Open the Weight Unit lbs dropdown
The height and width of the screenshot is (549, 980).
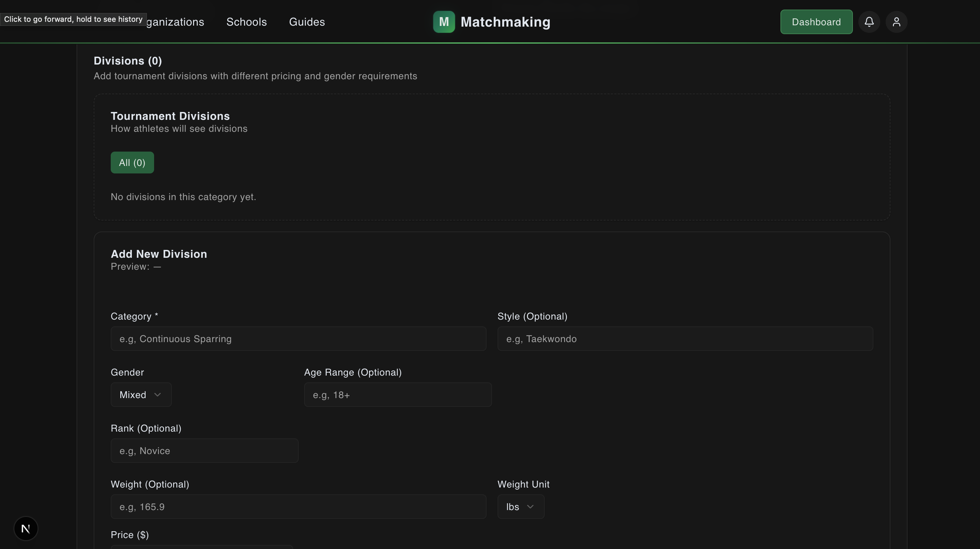521,506
